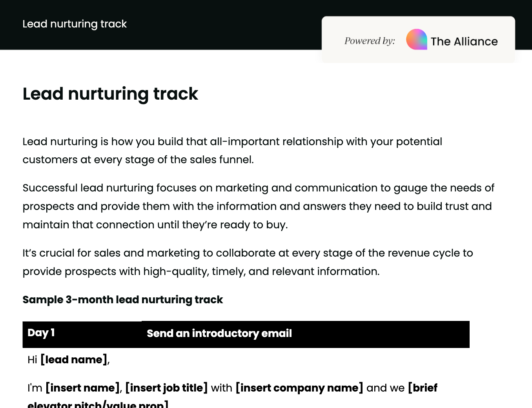Click the line "customers at every stage of the sales funnel."
Viewport: 532px width, 408px height.
pyautogui.click(x=138, y=160)
